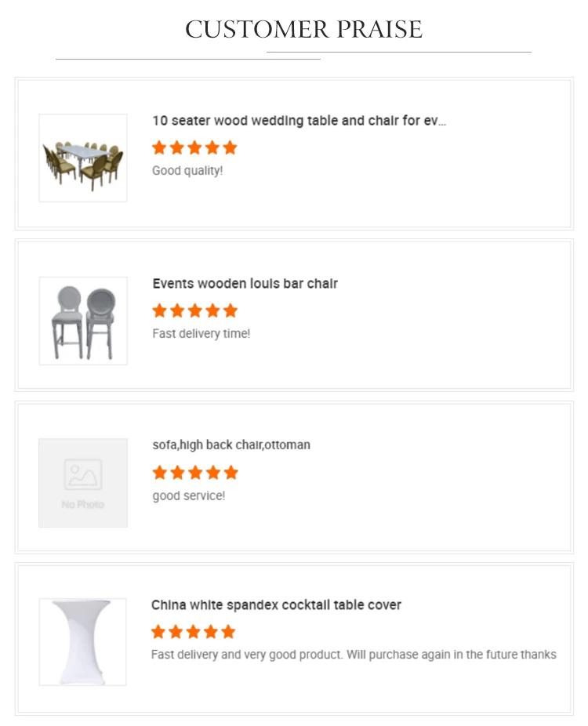Viewport: 588px width, 726px height.
Task: Click star rating of sofa ottoman review
Action: [194, 472]
